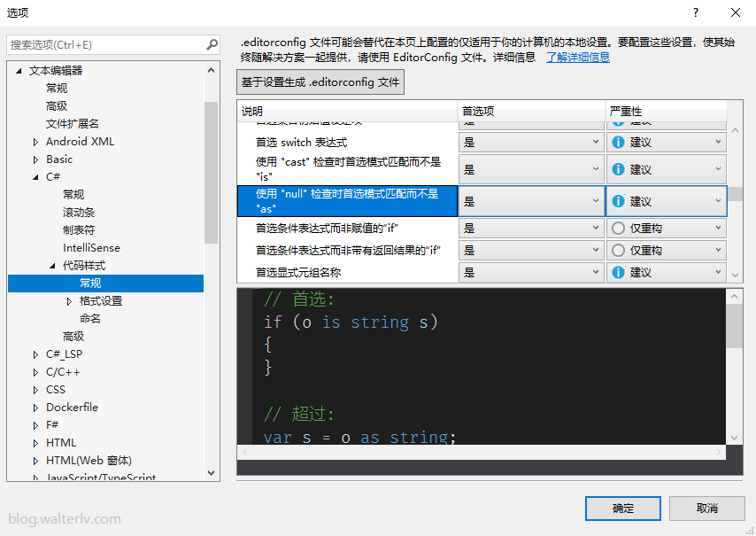Expand the Dockerfile tree node

pyautogui.click(x=35, y=408)
